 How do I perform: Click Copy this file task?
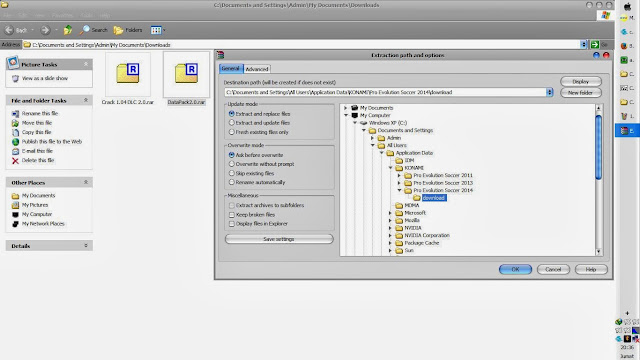coord(36,132)
